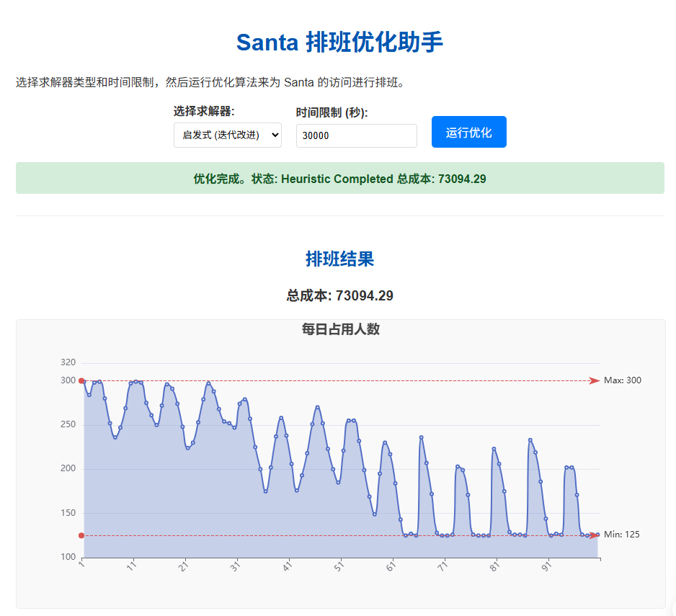676x616 pixels.
Task: Click the red arrowhead on the Min line
Action: pos(595,535)
